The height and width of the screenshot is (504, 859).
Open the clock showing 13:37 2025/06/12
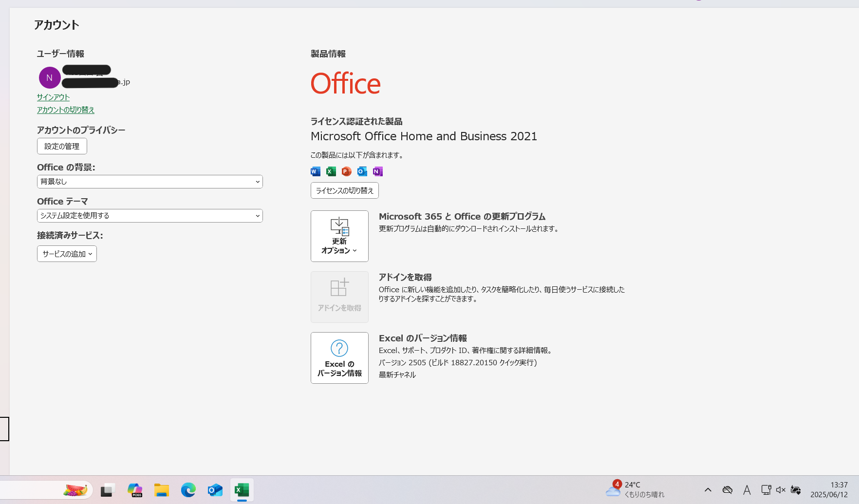coord(829,489)
